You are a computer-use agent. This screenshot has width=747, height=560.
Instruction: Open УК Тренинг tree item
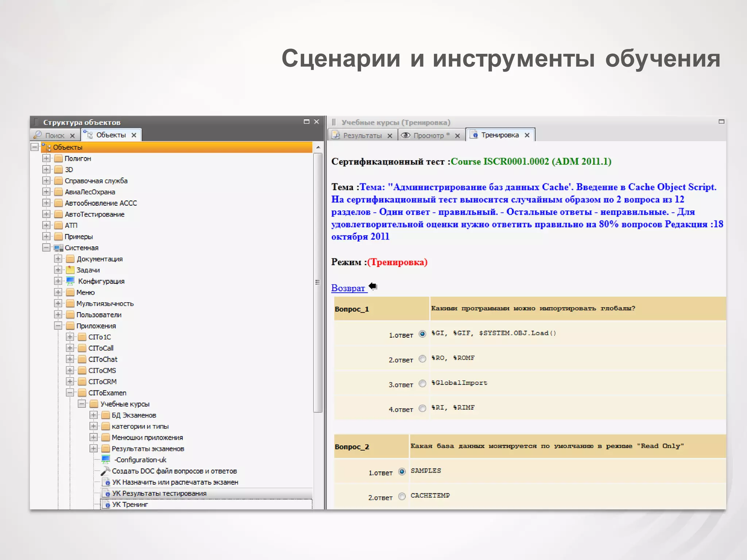130,505
